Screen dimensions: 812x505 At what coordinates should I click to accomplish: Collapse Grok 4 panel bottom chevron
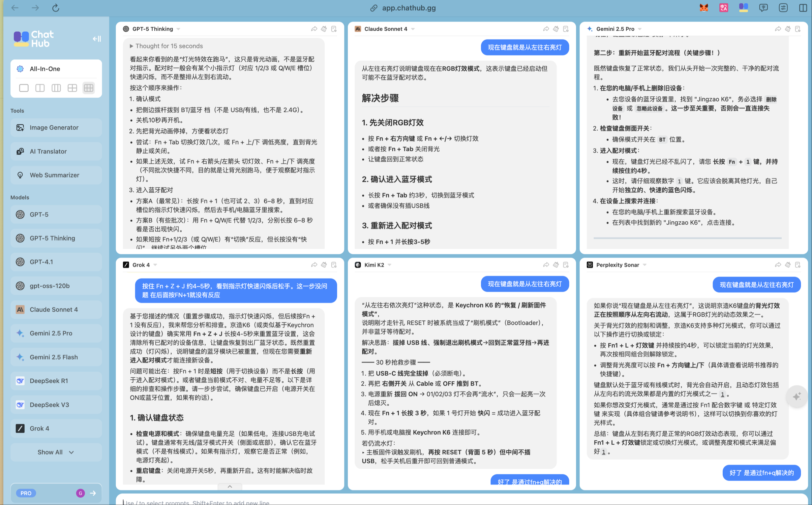(230, 486)
